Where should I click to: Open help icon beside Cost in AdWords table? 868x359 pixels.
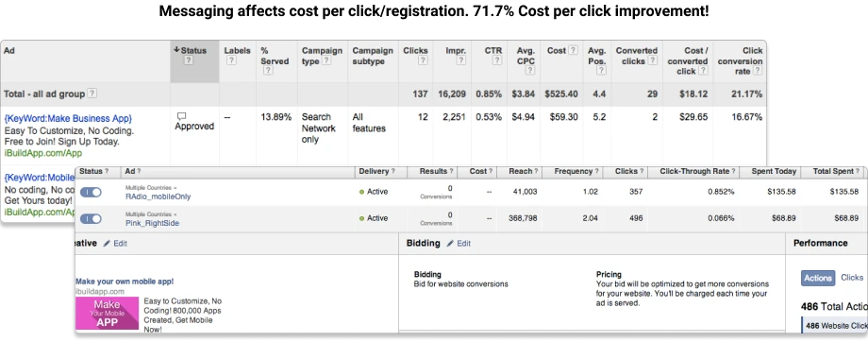pos(573,50)
